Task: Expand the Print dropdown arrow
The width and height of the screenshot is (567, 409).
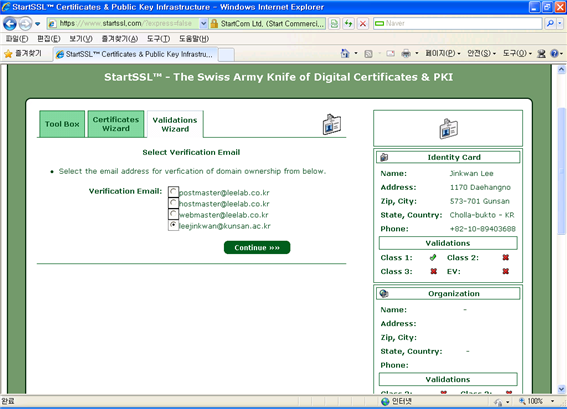Action: coord(417,54)
